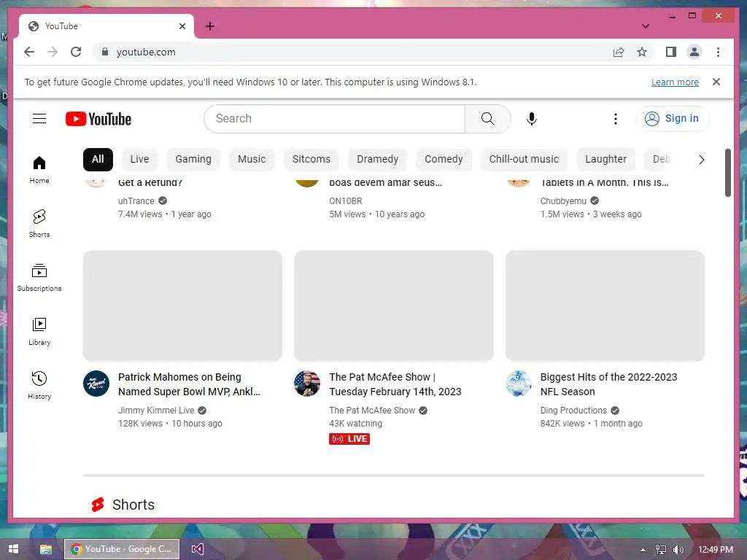Screen dimensions: 747x560
Task: Dismiss the Chrome update notification bar
Action: click(x=716, y=82)
